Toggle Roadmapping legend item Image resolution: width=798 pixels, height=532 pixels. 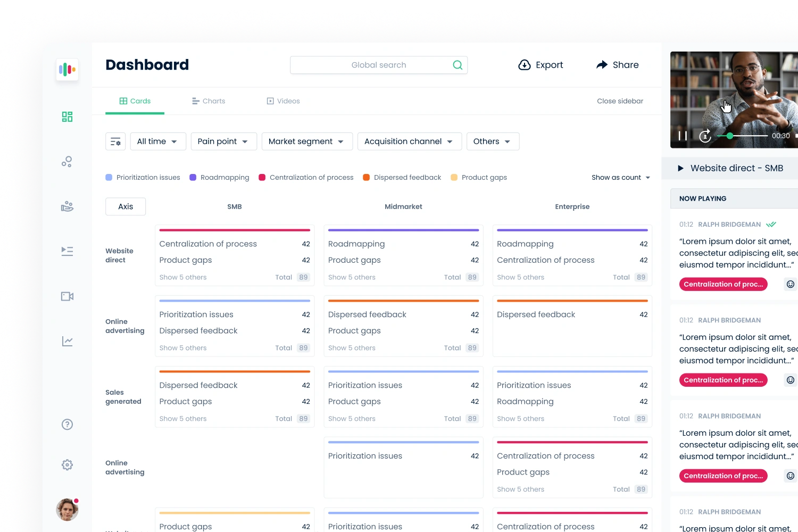(219, 178)
